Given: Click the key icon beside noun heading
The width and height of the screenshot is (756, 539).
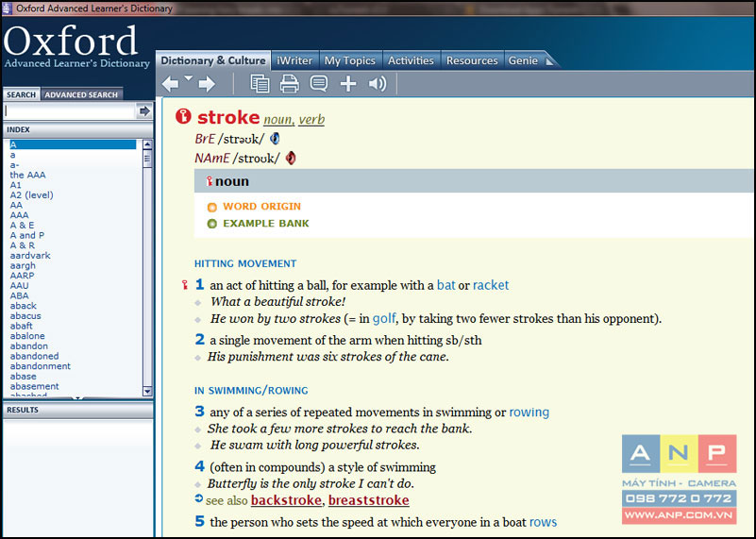Looking at the screenshot, I should tap(210, 181).
